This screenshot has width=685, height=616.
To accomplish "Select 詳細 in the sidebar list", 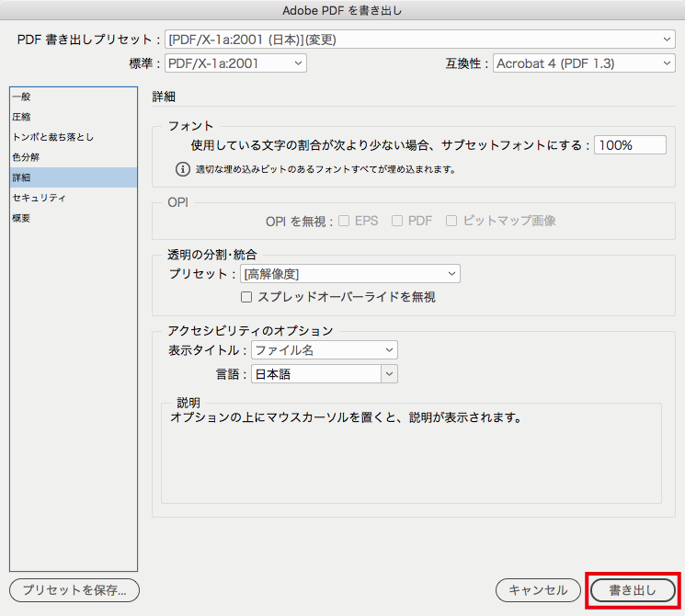I will pos(74,177).
